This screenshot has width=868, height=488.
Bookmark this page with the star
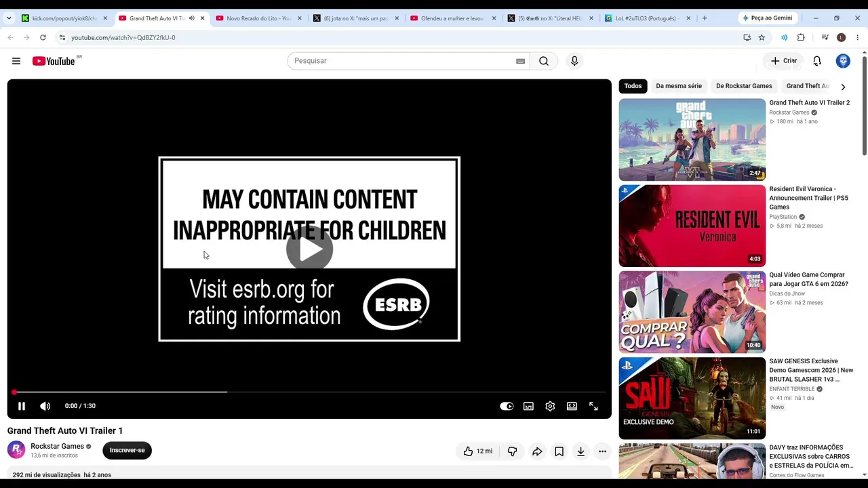click(762, 37)
